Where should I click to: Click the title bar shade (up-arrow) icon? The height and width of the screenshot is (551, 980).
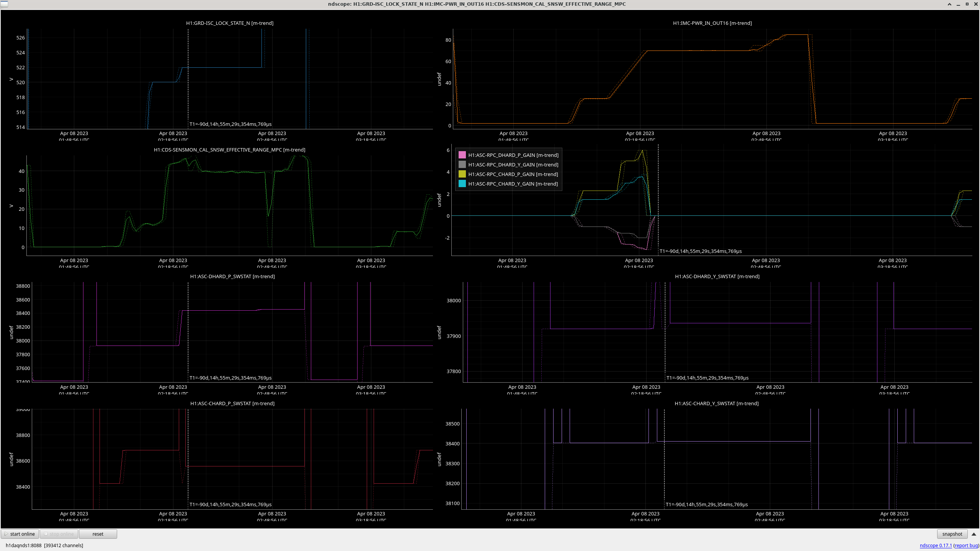[949, 4]
